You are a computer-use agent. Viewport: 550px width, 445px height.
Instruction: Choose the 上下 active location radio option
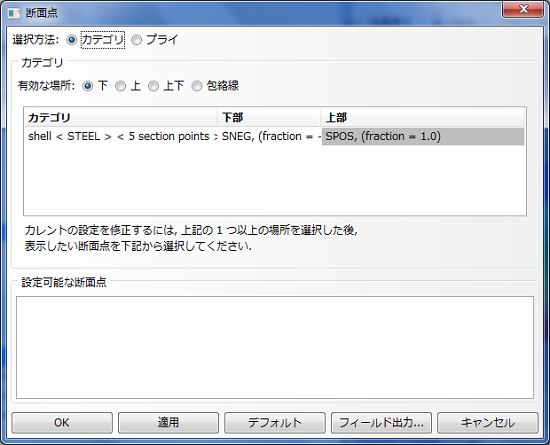153,86
